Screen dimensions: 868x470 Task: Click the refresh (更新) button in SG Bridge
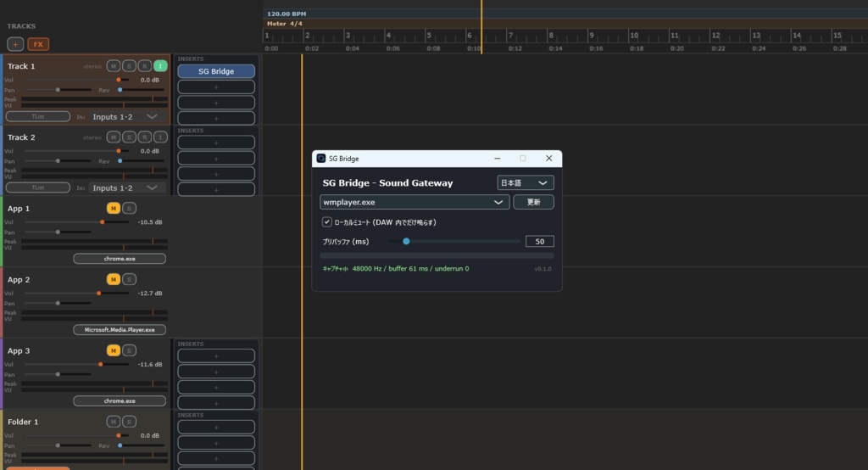click(534, 202)
